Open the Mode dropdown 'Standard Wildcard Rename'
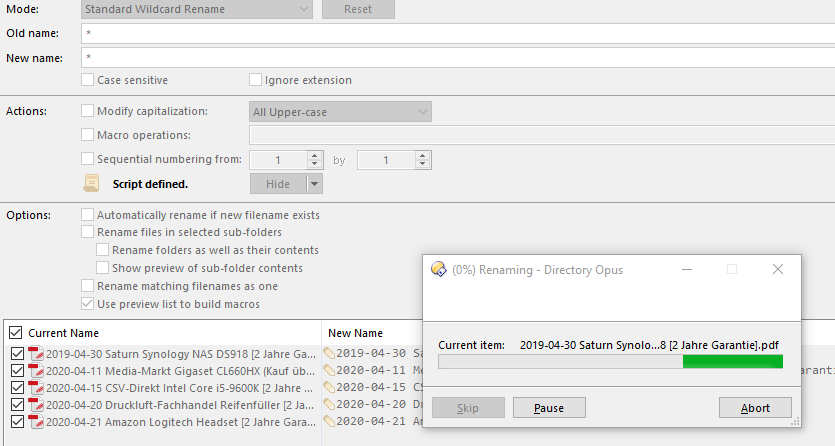This screenshot has height=446, width=835. [197, 10]
